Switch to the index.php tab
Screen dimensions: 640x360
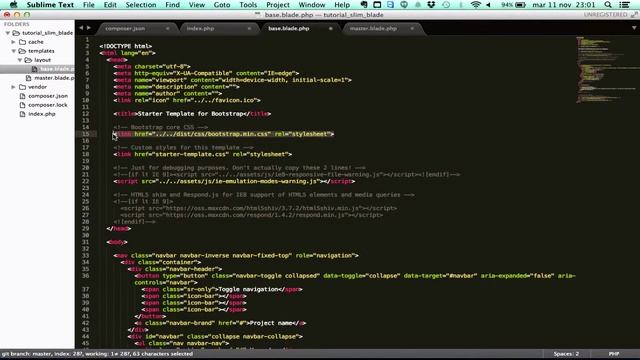200,29
